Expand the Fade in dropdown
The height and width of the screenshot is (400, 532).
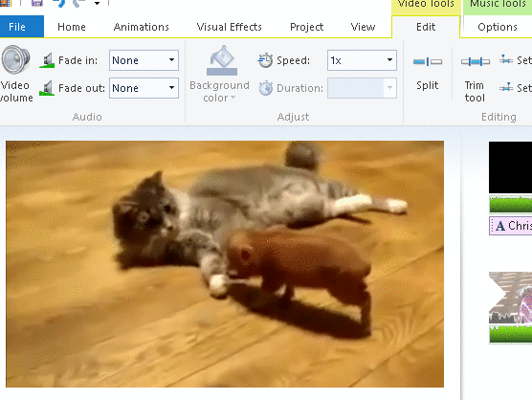click(144, 60)
